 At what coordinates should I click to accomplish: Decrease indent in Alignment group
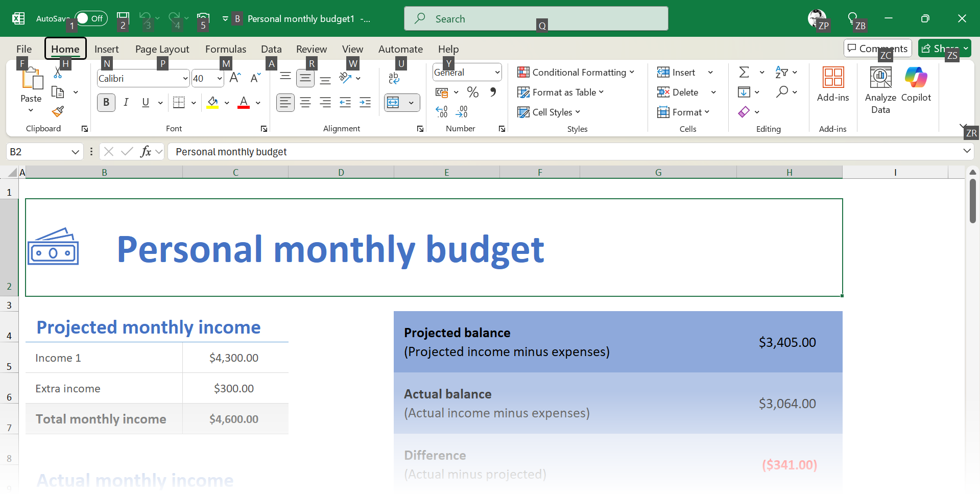tap(345, 103)
